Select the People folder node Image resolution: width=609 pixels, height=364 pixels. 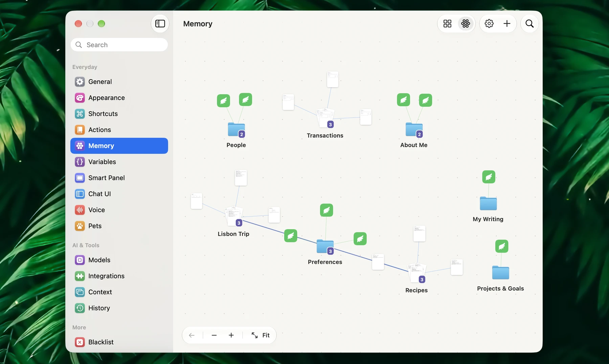coord(236,130)
